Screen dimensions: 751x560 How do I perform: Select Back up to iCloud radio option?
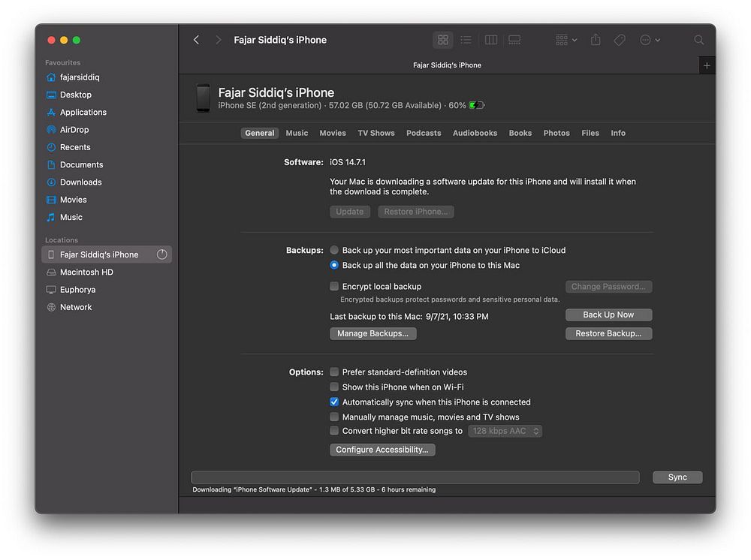[334, 250]
